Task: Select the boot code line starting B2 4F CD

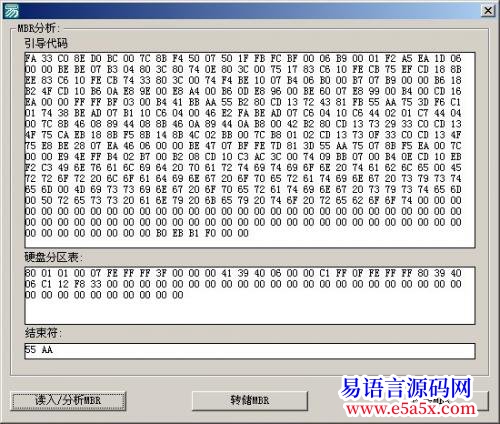Action: [x=243, y=91]
